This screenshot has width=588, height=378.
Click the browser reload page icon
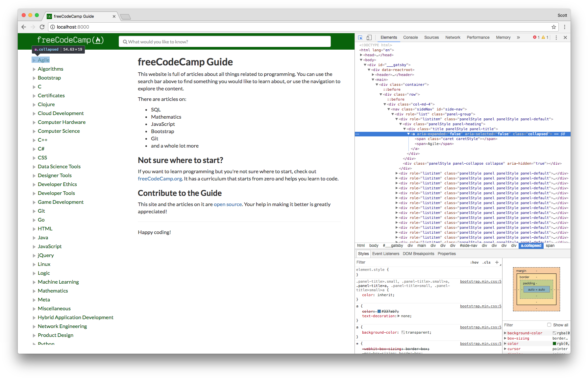tap(42, 27)
